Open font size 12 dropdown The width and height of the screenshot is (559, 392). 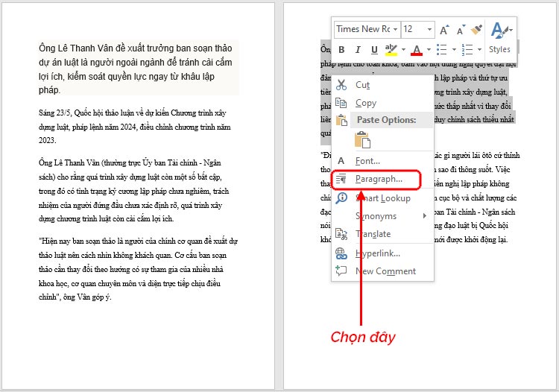pyautogui.click(x=429, y=29)
